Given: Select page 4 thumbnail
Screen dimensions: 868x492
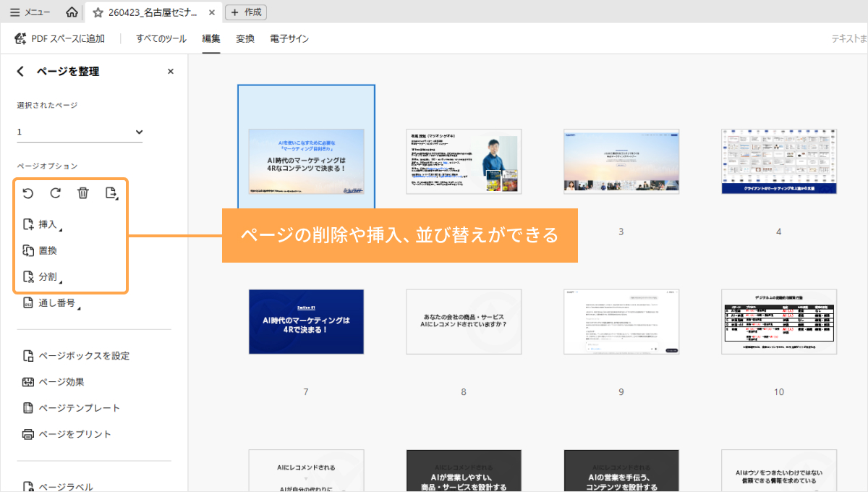Looking at the screenshot, I should click(779, 161).
